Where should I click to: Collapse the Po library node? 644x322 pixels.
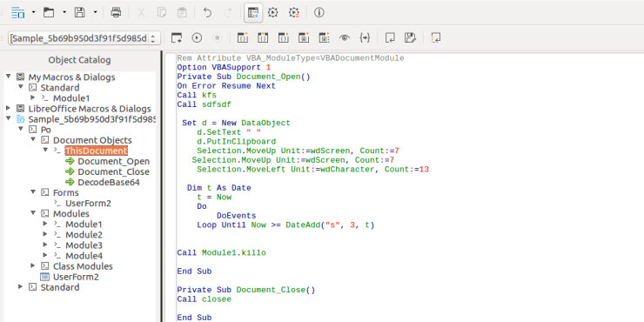pos(21,129)
